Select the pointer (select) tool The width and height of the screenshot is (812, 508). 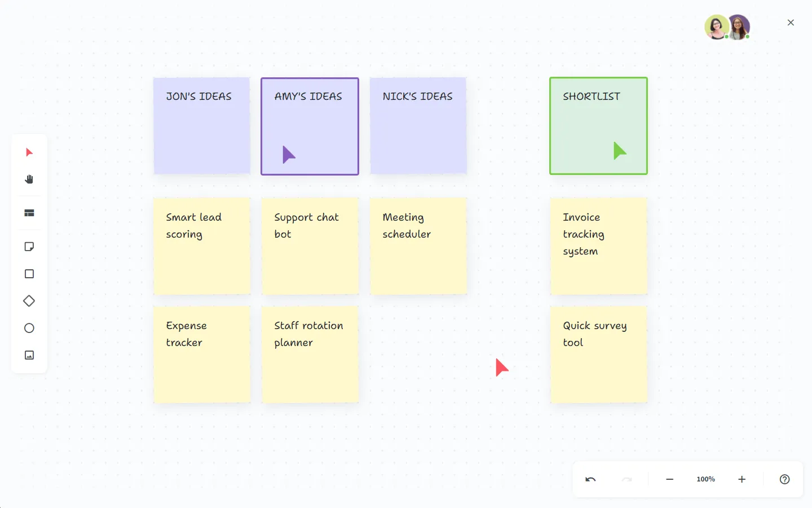[29, 152]
